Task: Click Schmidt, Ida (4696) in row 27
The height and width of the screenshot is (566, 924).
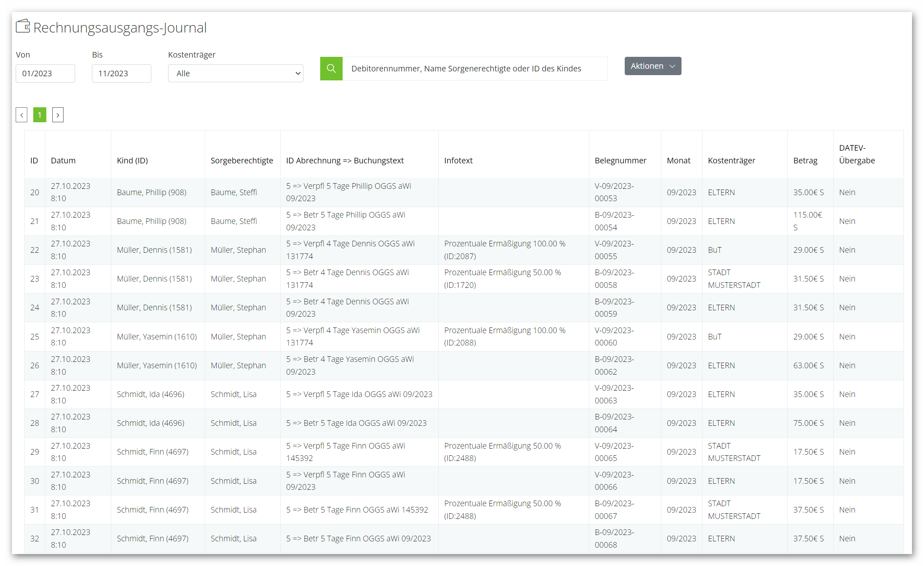Action: (150, 394)
